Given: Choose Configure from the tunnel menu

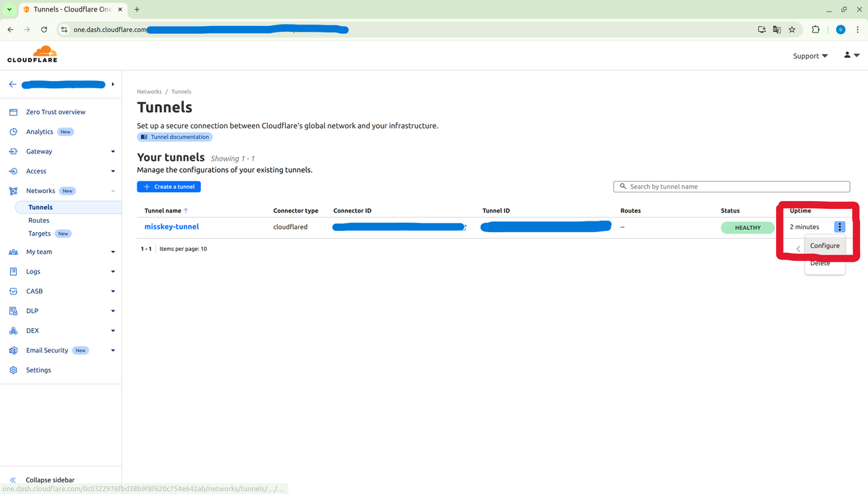Looking at the screenshot, I should [x=825, y=246].
